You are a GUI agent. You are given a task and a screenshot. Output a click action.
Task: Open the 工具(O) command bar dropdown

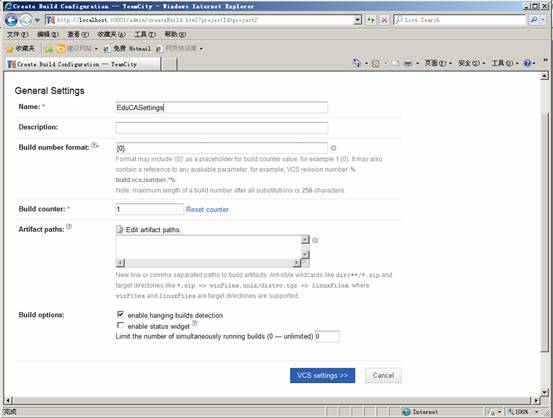[x=505, y=63]
